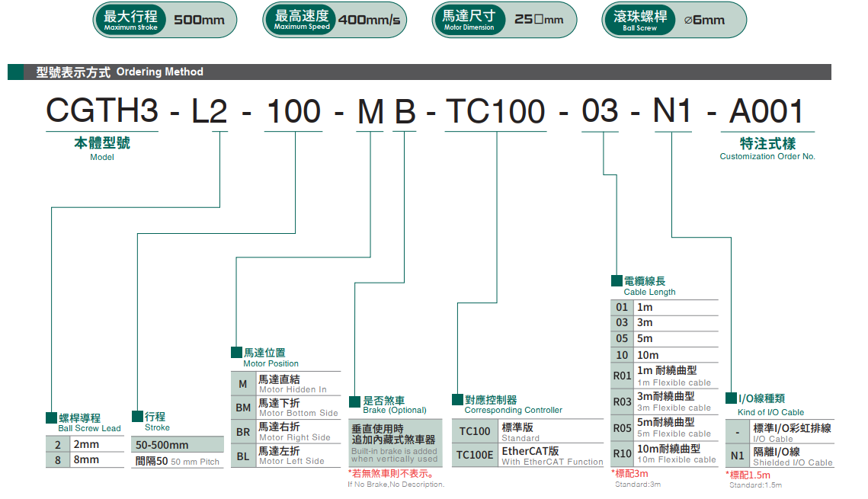
Task: Click the green square beside Kind of I/O Cable
Action: 731,398
